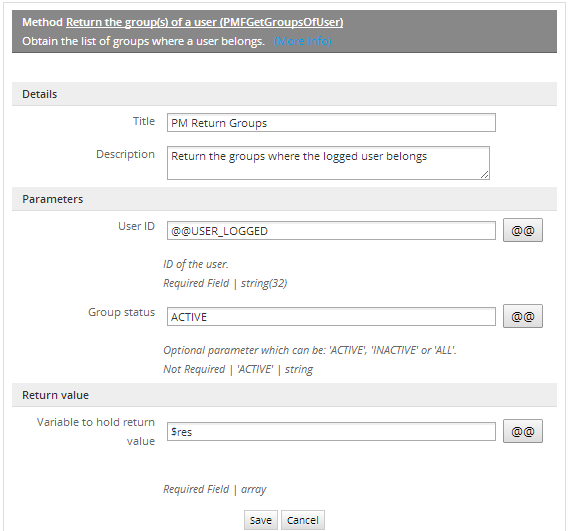Click the Variable to hold return value label
The width and height of the screenshot is (568, 531).
tap(96, 431)
